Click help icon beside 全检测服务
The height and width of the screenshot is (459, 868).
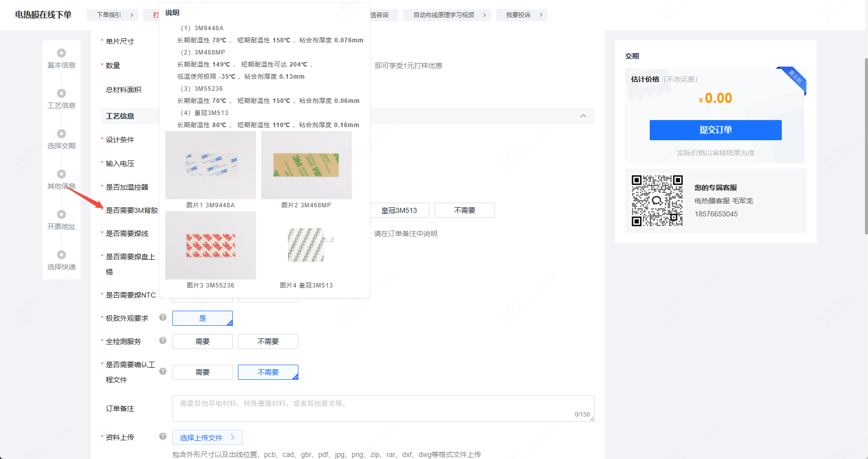[163, 340]
